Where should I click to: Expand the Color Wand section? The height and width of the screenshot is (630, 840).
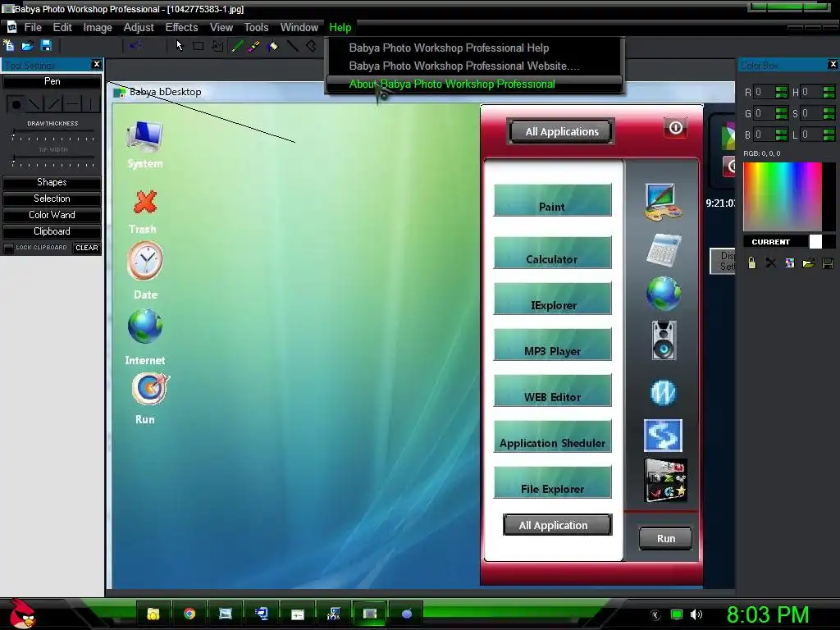[x=52, y=215]
